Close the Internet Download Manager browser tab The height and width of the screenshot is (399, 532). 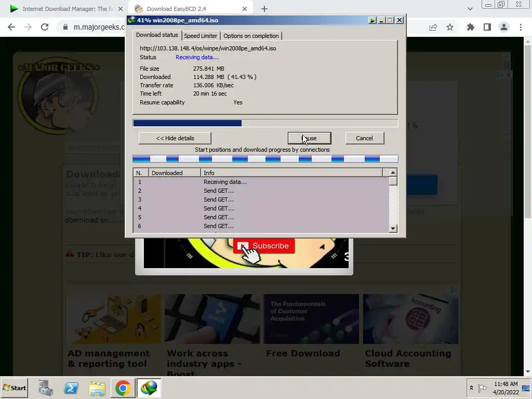pos(121,9)
